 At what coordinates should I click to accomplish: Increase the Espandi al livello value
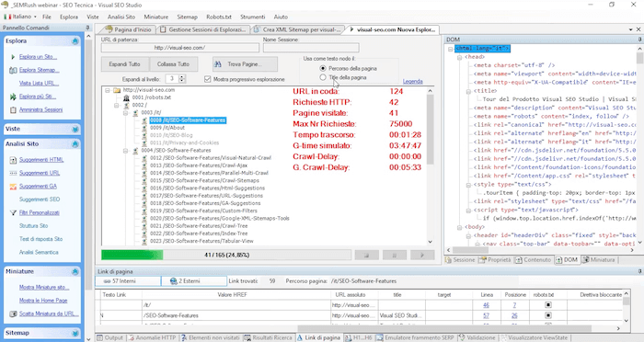click(x=182, y=76)
